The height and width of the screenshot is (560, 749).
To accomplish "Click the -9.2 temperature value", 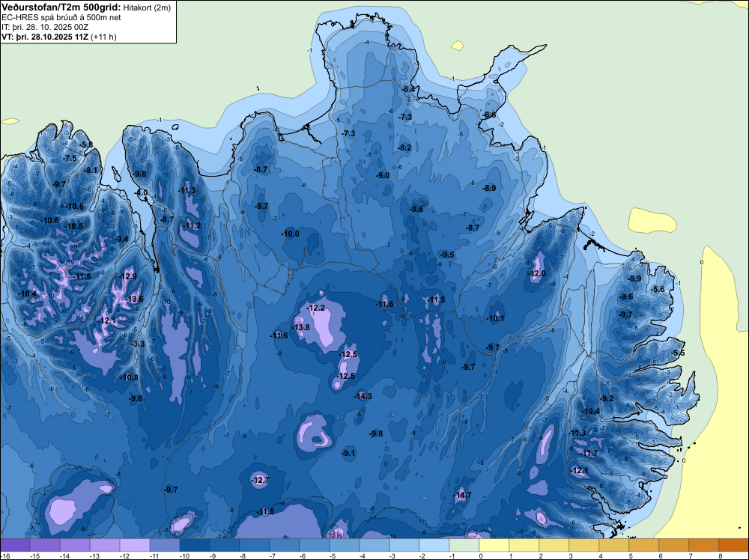I will point(607,398).
